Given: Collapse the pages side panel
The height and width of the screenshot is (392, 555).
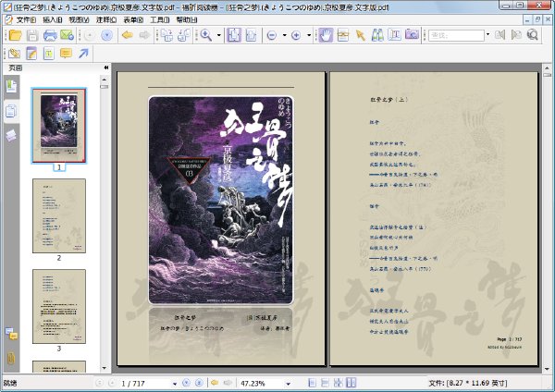Looking at the screenshot, I should coord(105,67).
